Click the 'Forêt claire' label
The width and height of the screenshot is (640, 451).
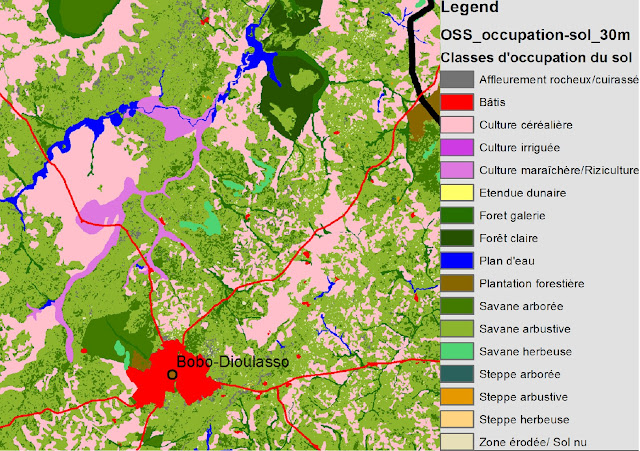[509, 238]
